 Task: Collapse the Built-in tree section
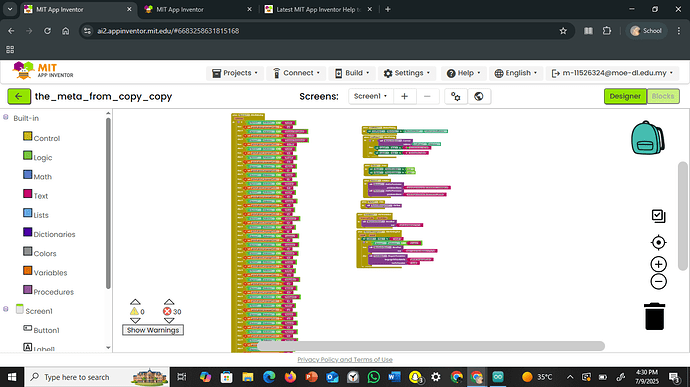tap(6, 117)
